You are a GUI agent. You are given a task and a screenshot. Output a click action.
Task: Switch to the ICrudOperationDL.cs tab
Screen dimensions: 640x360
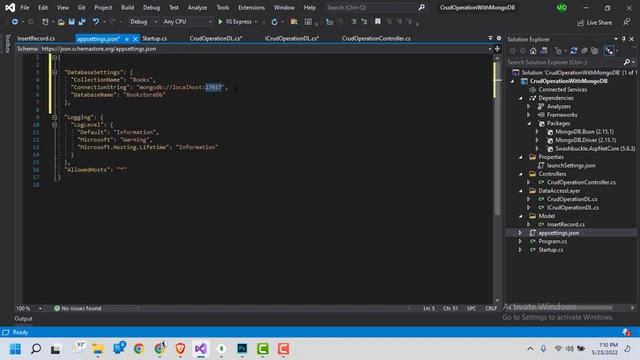click(x=292, y=38)
